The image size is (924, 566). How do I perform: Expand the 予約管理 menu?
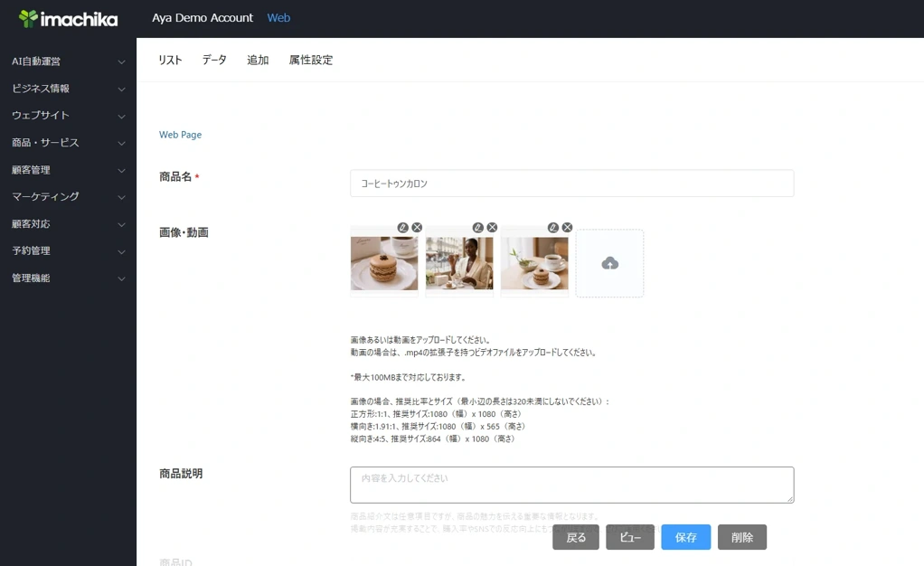tap(69, 251)
